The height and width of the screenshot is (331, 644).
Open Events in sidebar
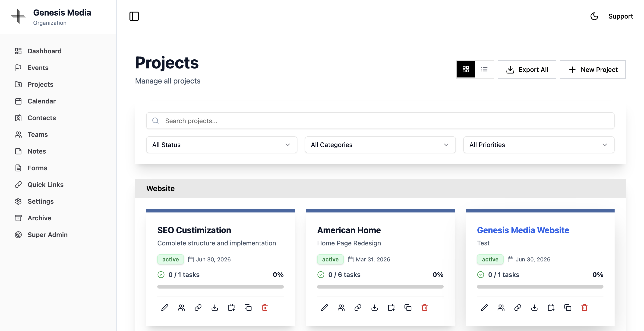(58, 67)
